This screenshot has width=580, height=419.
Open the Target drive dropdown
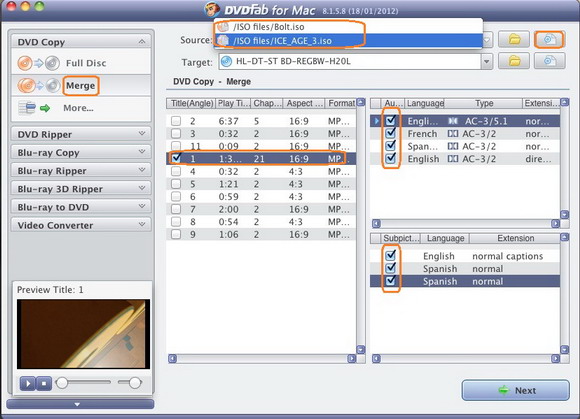click(487, 61)
